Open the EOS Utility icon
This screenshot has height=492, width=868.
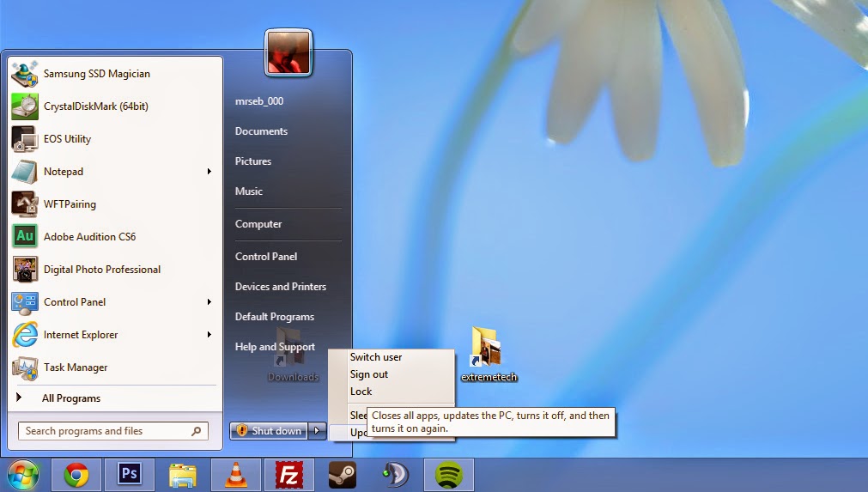[x=25, y=139]
